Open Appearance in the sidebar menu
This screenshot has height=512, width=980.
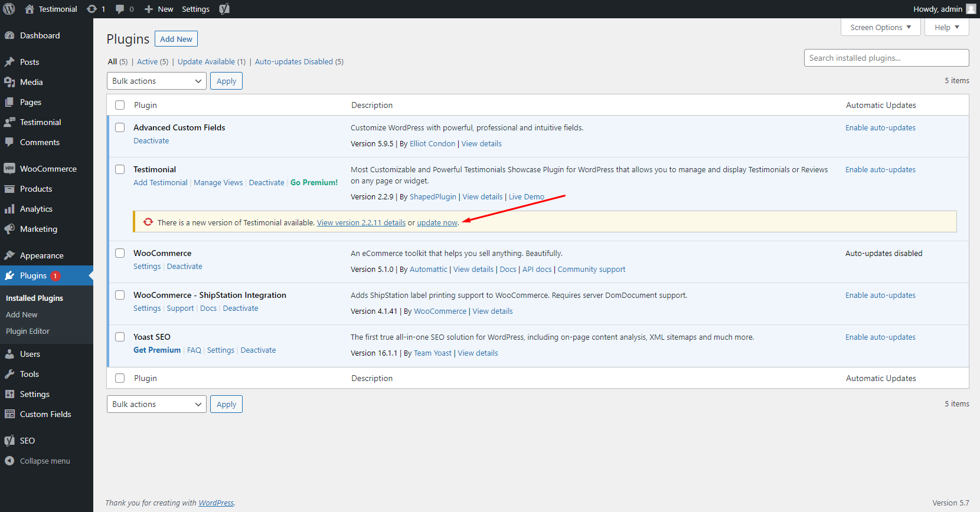41,255
